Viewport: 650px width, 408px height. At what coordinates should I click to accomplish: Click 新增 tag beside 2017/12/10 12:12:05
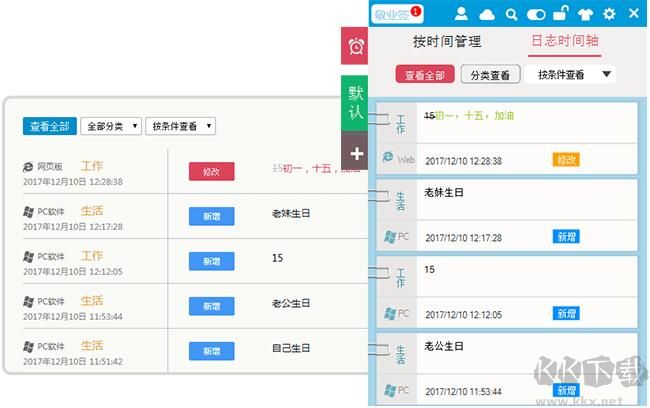tap(566, 313)
